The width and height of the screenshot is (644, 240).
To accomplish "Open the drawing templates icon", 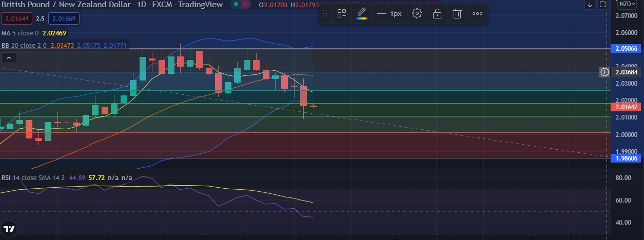I will tap(342, 14).
